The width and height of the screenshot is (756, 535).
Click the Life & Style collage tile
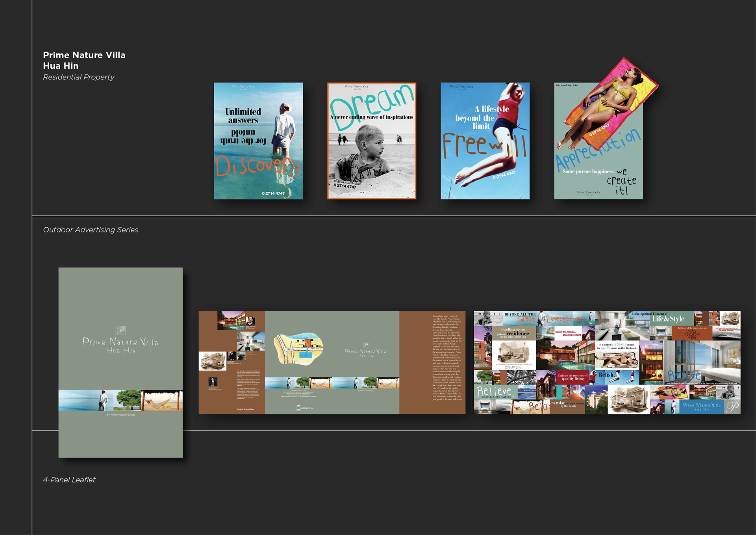[x=668, y=319]
